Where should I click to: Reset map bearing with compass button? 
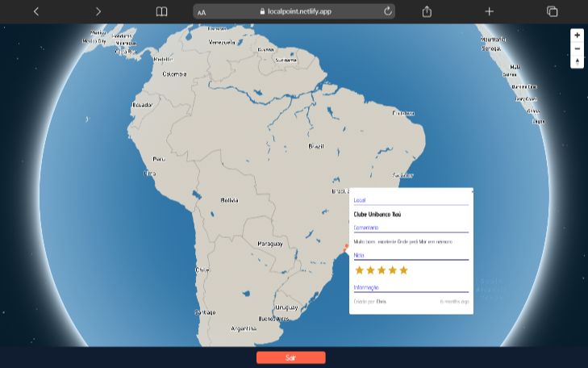(x=577, y=61)
